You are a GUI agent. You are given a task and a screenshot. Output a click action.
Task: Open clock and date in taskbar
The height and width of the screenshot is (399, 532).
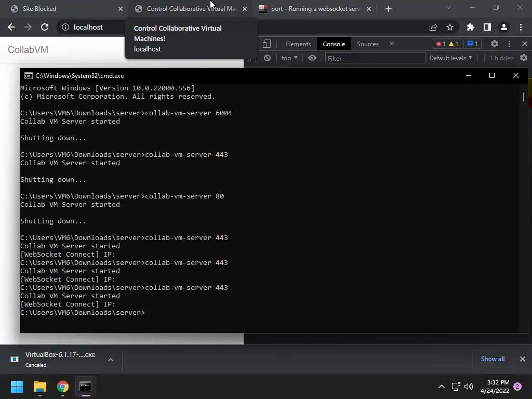495,387
